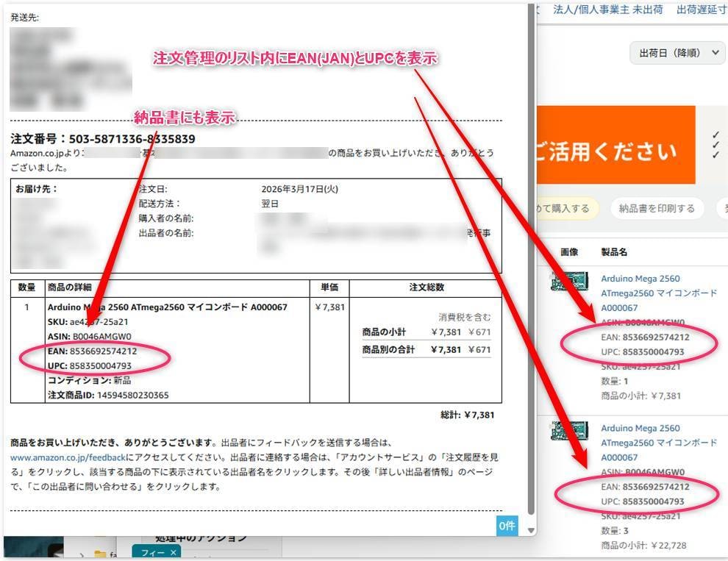This screenshot has width=728, height=561.
Task: Click ¥7,381 in the 単価 column
Action: pyautogui.click(x=329, y=307)
